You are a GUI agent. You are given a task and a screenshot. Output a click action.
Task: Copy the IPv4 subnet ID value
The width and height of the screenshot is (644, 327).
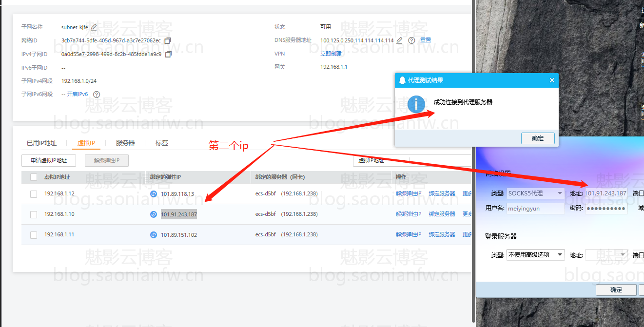click(x=168, y=54)
